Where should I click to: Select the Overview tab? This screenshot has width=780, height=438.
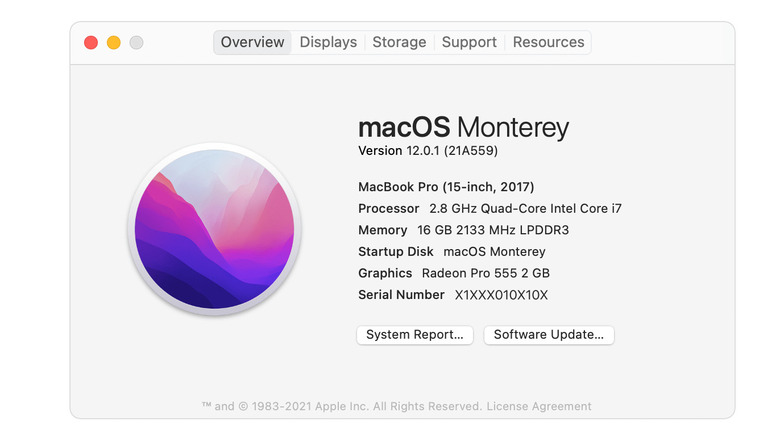click(x=253, y=42)
